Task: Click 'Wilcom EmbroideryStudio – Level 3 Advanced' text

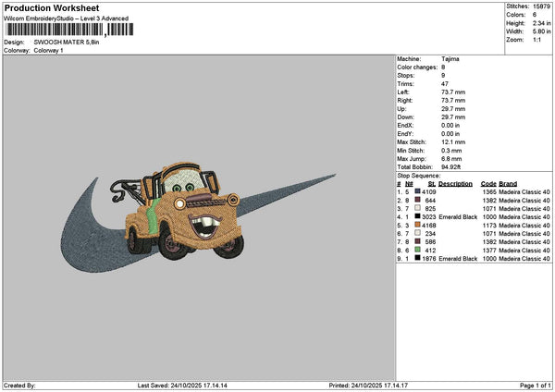Action: [x=67, y=18]
